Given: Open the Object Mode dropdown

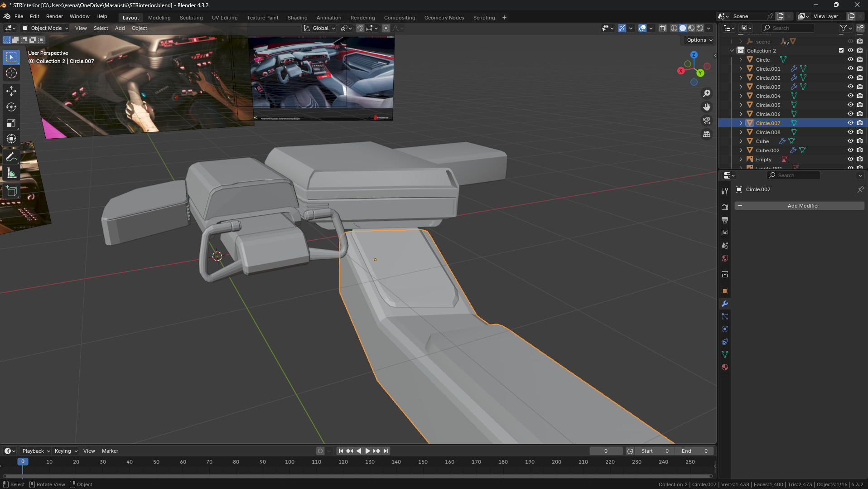Looking at the screenshot, I should [45, 28].
